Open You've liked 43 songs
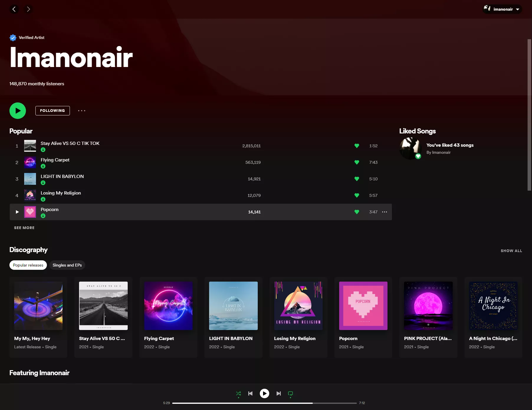The image size is (532, 410). point(450,145)
